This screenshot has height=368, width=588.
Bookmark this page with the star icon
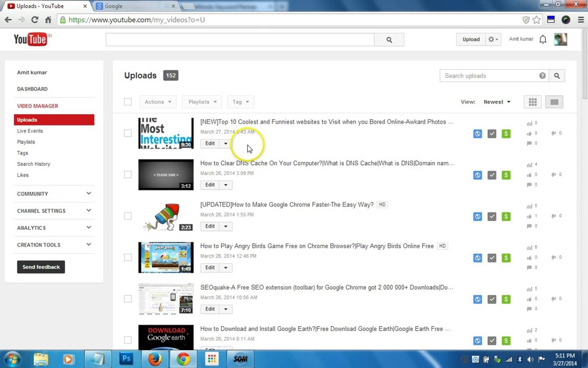(x=537, y=20)
